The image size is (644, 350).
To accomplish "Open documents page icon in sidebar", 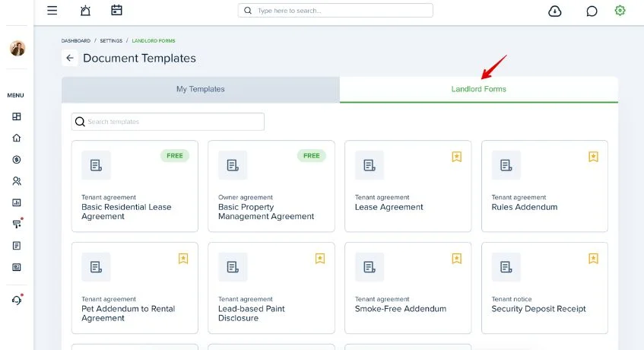I will click(x=17, y=246).
